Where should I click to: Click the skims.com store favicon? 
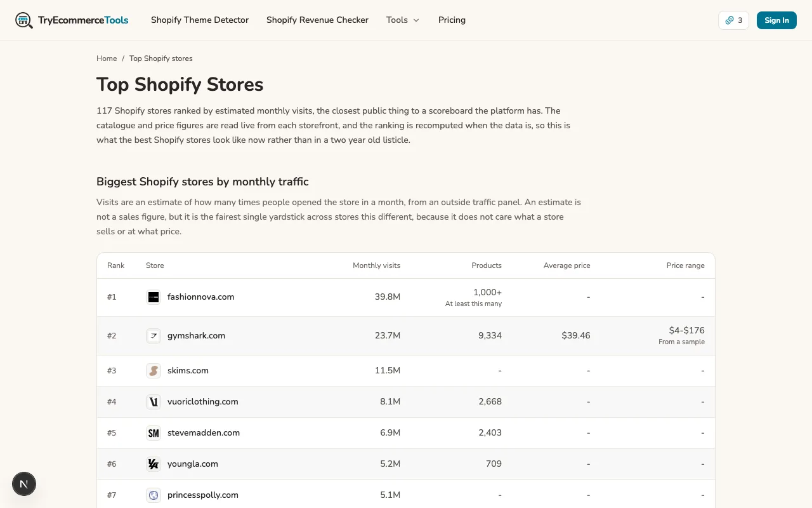(x=154, y=371)
